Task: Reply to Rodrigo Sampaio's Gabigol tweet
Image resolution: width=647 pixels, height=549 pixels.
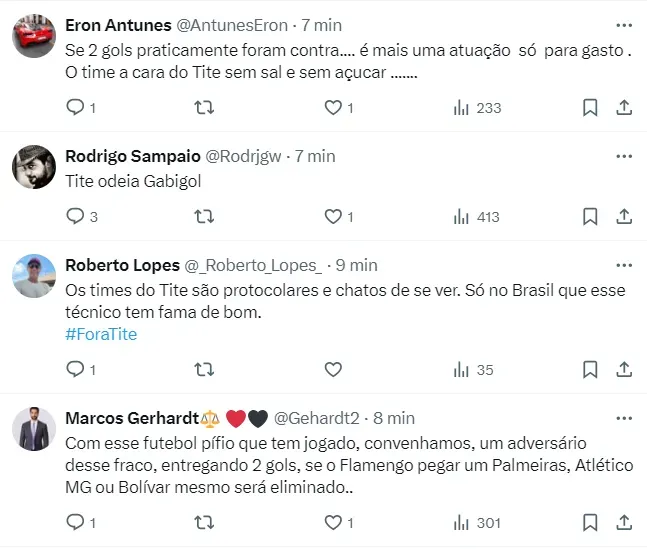Action: pos(75,216)
